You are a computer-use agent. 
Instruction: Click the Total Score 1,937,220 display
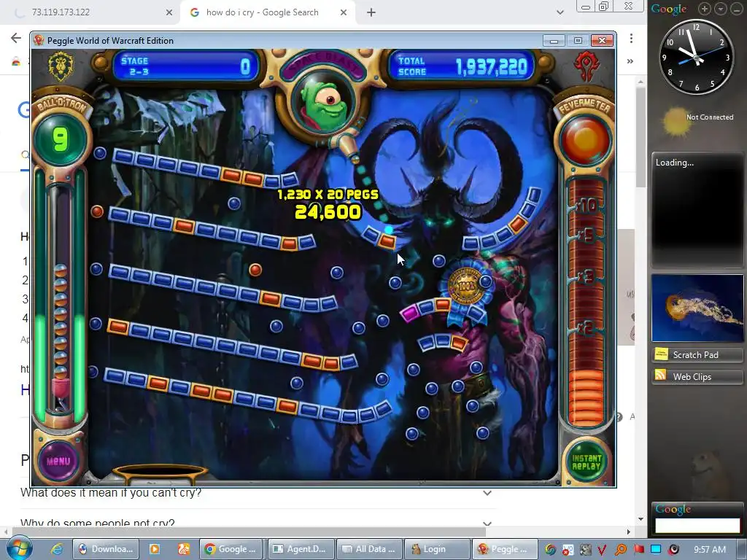462,66
